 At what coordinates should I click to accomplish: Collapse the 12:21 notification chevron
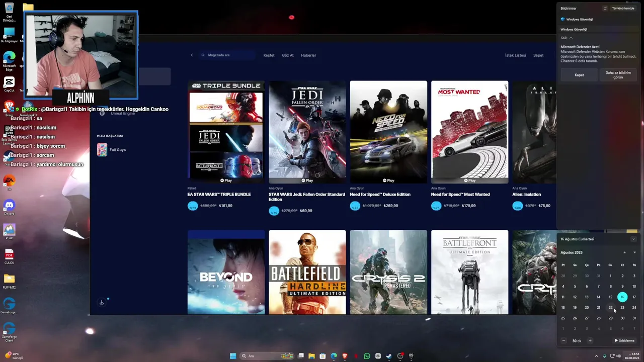[571, 38]
